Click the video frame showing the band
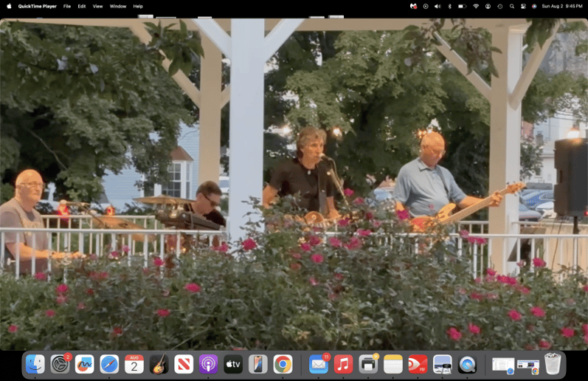 pos(294,184)
